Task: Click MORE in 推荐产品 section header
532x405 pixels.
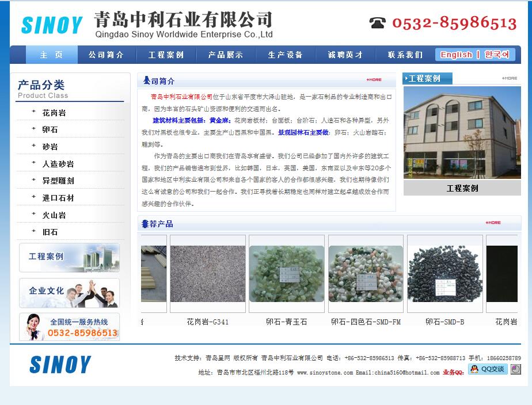Action: coord(493,223)
